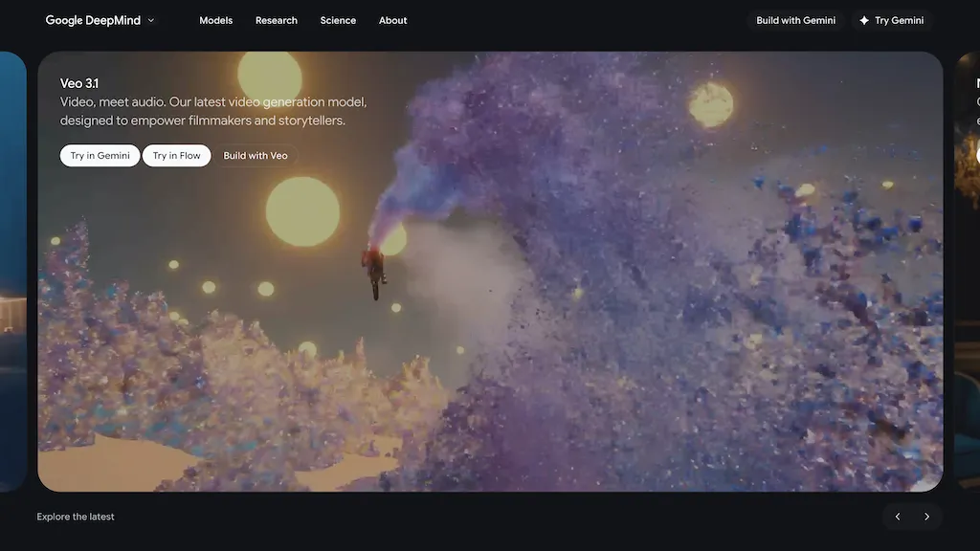
Task: Click the Try in Flow button
Action: click(x=176, y=155)
